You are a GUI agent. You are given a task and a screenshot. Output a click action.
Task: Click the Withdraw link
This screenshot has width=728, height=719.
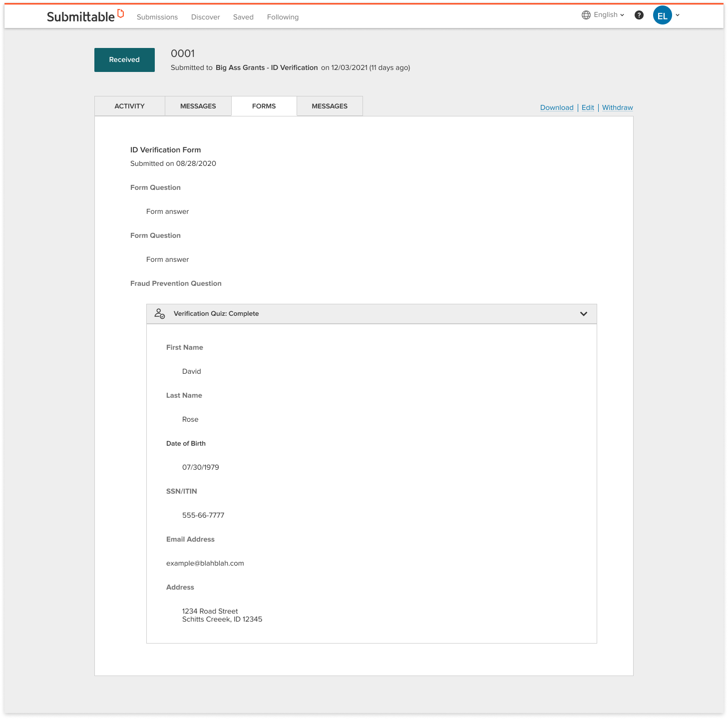click(x=618, y=107)
